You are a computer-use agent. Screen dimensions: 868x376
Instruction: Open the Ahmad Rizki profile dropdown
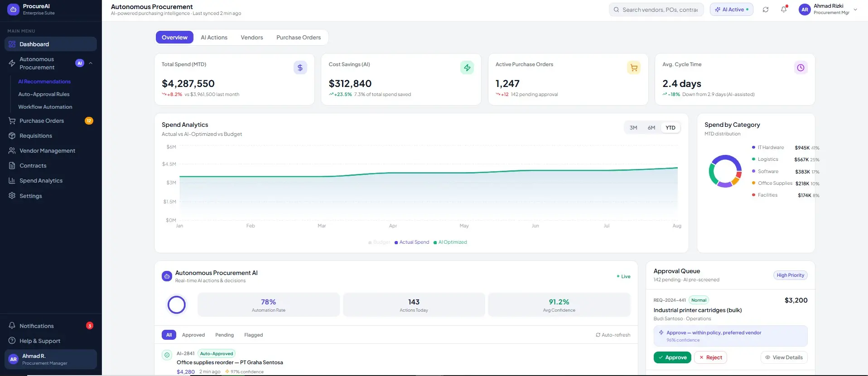[855, 10]
